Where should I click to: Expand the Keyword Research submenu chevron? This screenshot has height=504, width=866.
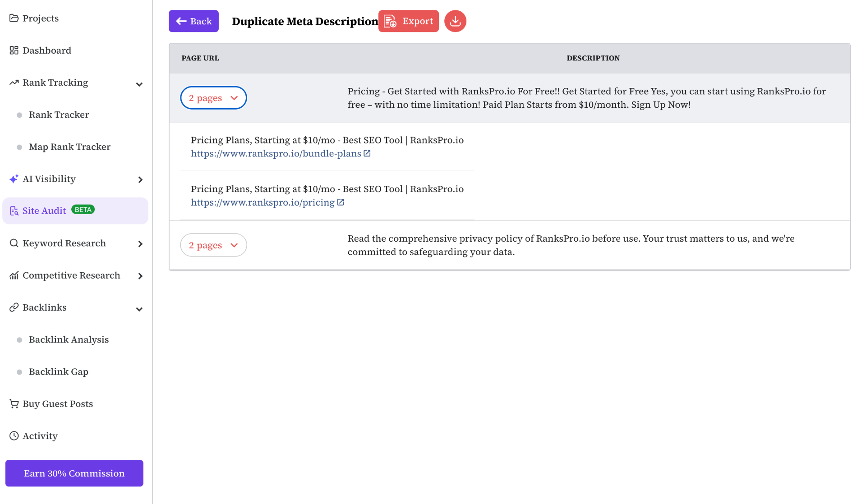tap(140, 244)
